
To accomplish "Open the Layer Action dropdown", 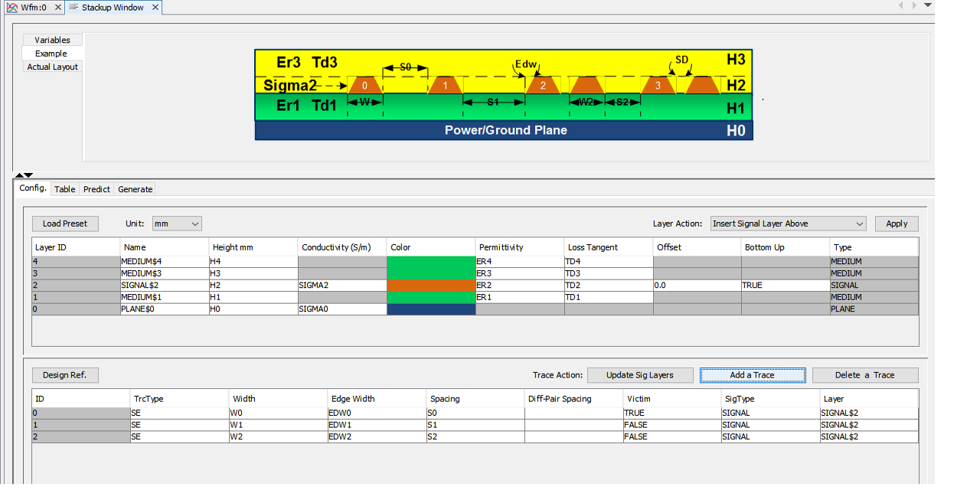I will [x=788, y=224].
